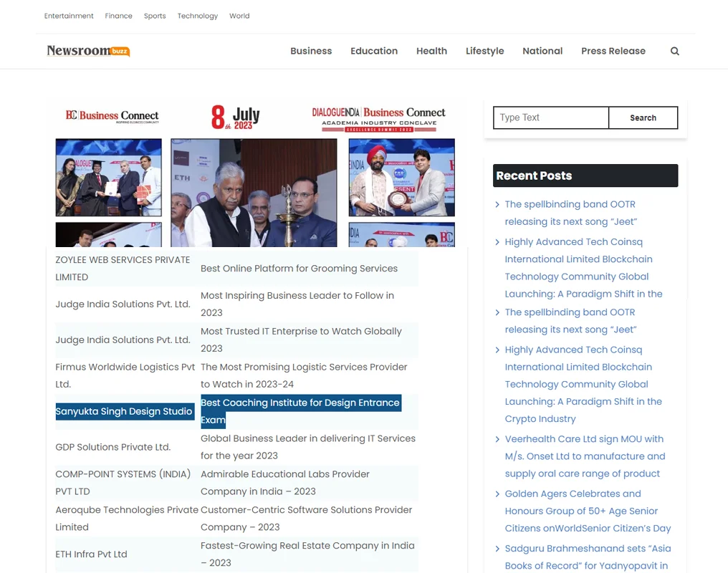Click the Entertainment top link
Image resolution: width=728 pixels, height=573 pixels.
(69, 16)
